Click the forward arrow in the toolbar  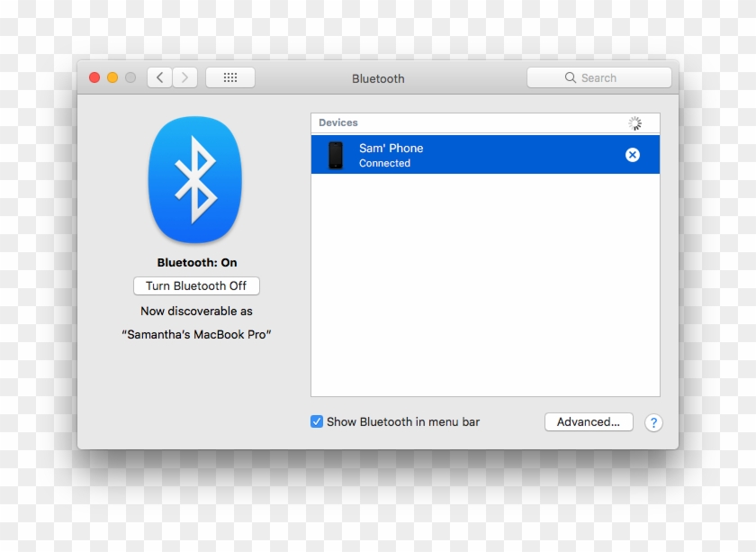pyautogui.click(x=184, y=77)
